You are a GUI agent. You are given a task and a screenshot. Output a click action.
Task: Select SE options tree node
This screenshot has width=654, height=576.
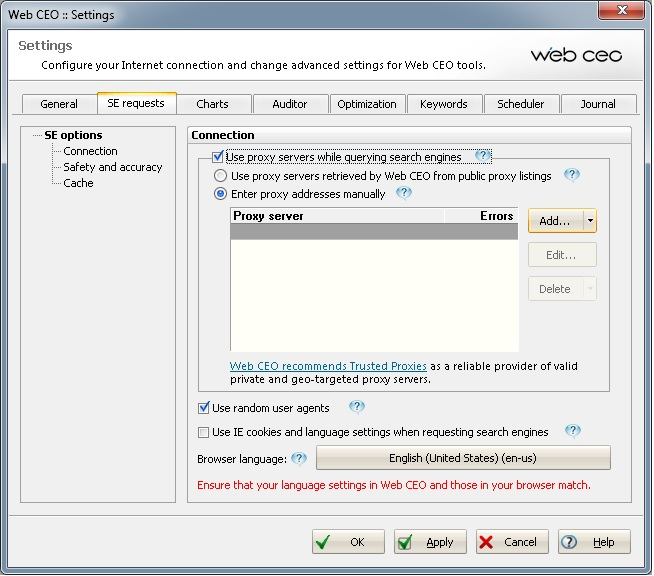73,135
